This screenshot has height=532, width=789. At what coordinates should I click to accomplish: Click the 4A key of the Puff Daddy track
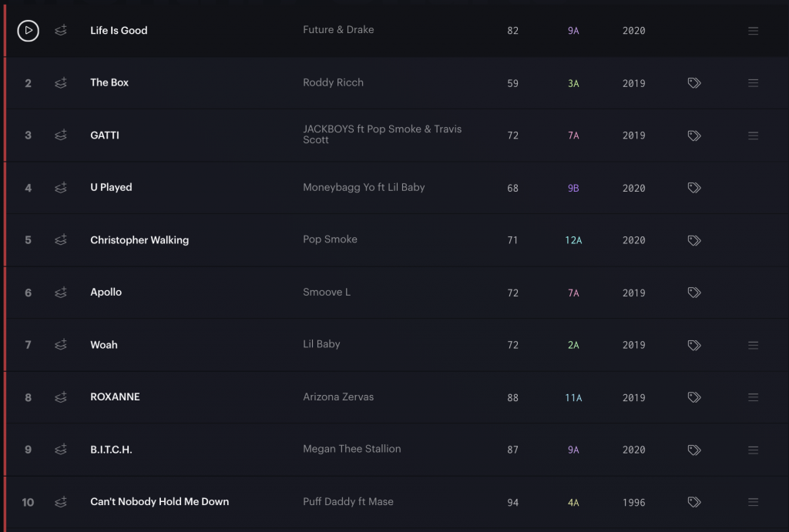(573, 502)
